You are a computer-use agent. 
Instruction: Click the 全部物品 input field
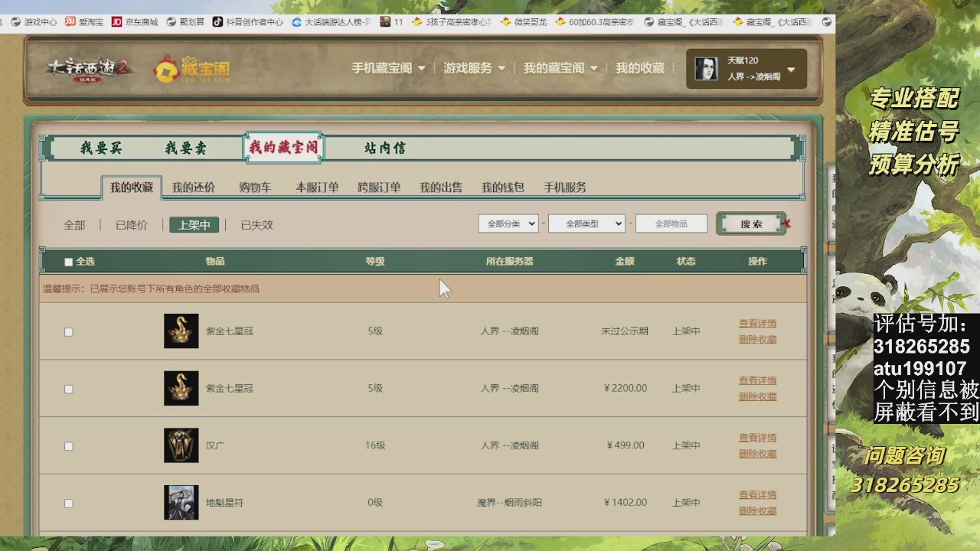click(671, 223)
